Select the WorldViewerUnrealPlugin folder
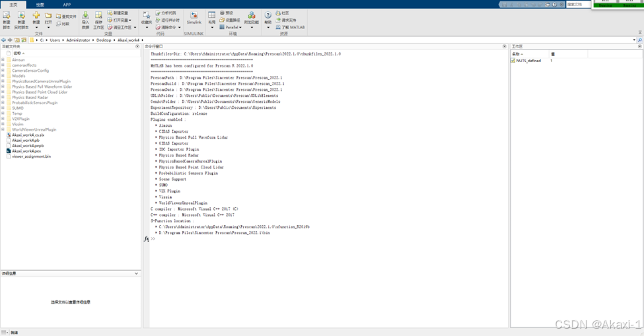Image resolution: width=644 pixels, height=336 pixels. 34,129
